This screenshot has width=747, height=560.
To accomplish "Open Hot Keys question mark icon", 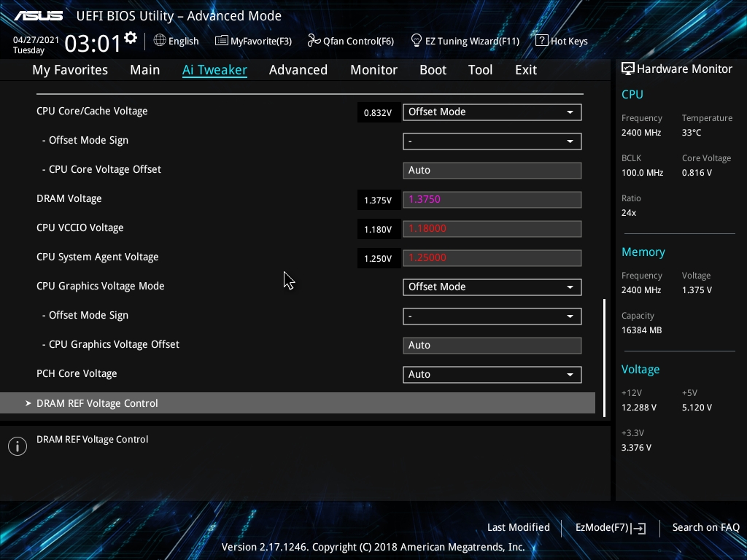I will (542, 41).
